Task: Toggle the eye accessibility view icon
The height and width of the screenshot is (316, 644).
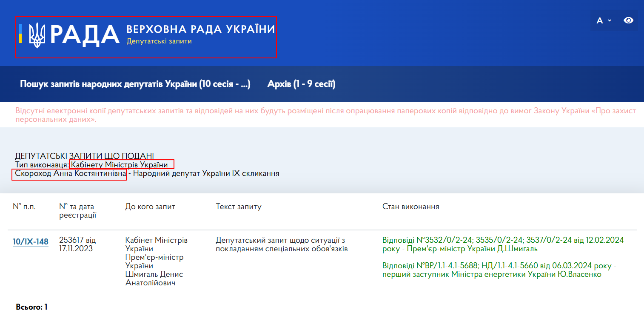Action: pos(628,20)
